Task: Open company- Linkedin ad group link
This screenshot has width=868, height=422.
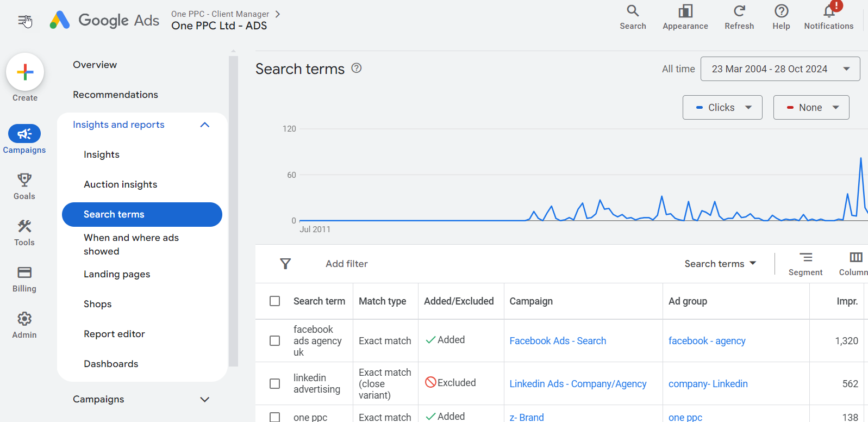Action: [708, 384]
